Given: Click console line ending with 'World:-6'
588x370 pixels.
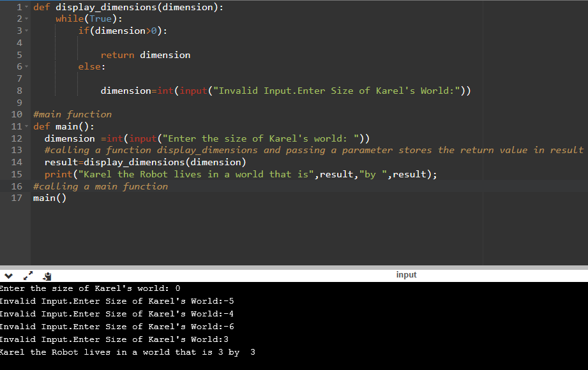Looking at the screenshot, I should (x=117, y=327).
